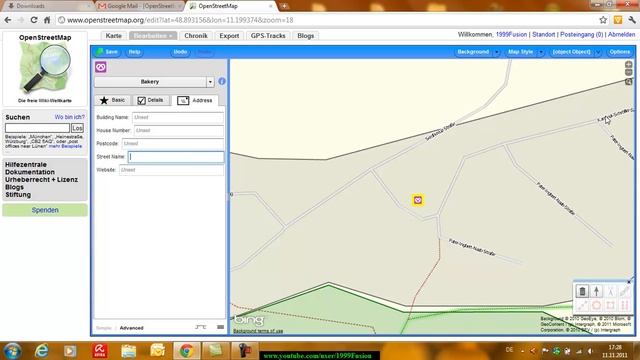Open the editor Options button
The image size is (640, 360).
(x=619, y=52)
